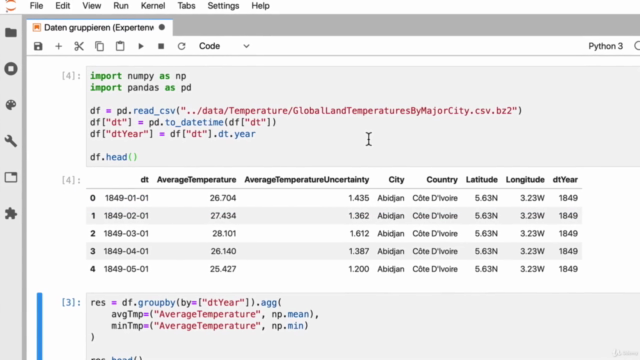
Task: Click the uncertainty value 1.387
Action: tap(358, 251)
